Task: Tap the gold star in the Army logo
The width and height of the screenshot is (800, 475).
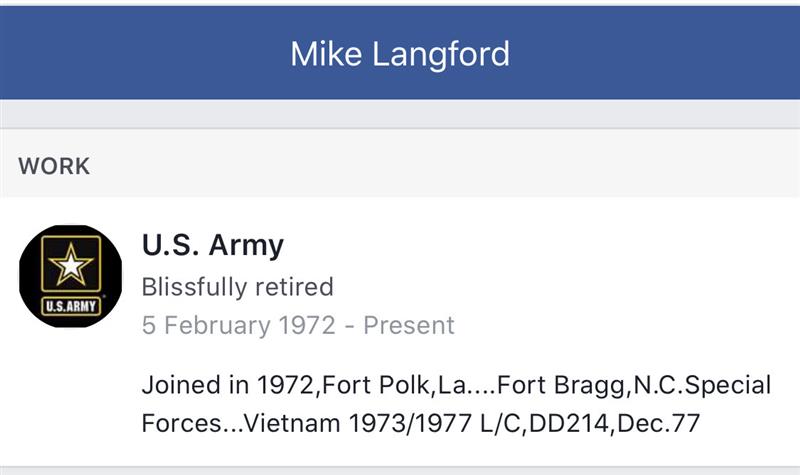Action: pyautogui.click(x=71, y=264)
